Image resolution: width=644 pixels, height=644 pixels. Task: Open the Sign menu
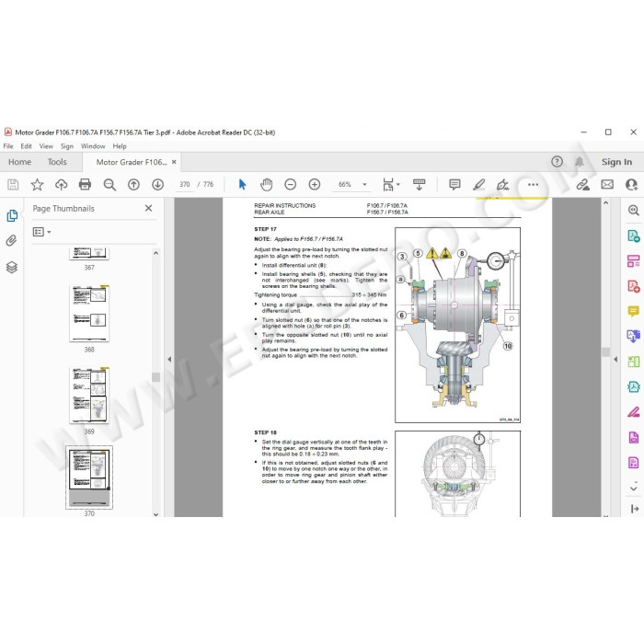(67, 146)
